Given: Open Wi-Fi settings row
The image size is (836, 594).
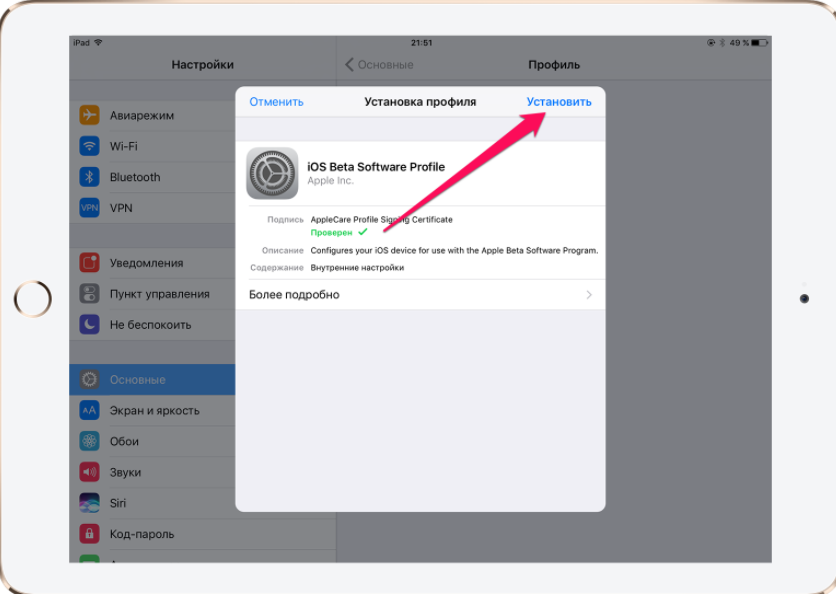Looking at the screenshot, I should pos(152,146).
